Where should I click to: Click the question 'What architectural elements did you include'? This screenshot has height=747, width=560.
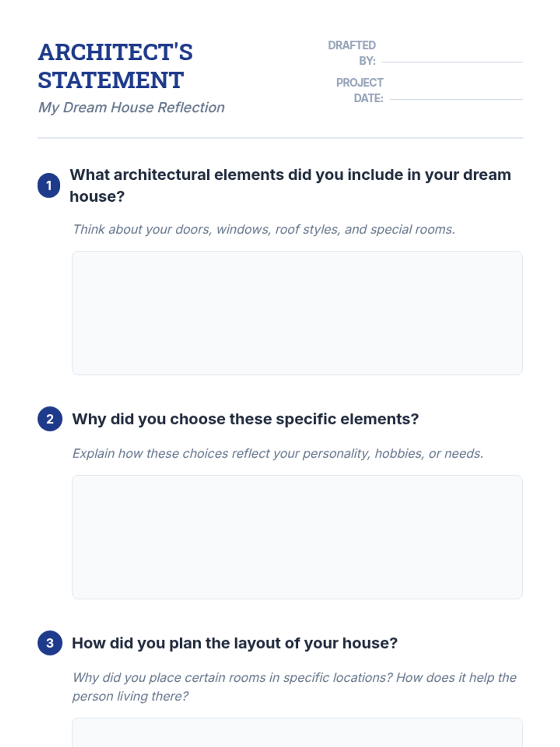[290, 185]
